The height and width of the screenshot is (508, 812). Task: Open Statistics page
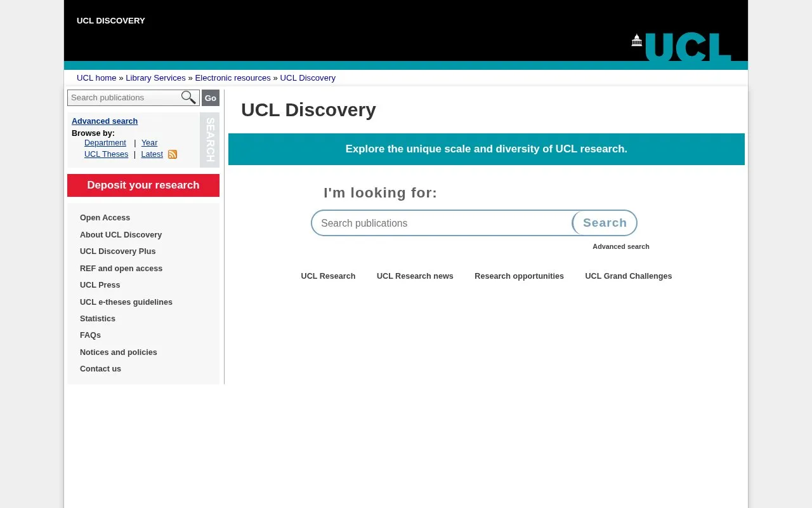(98, 319)
